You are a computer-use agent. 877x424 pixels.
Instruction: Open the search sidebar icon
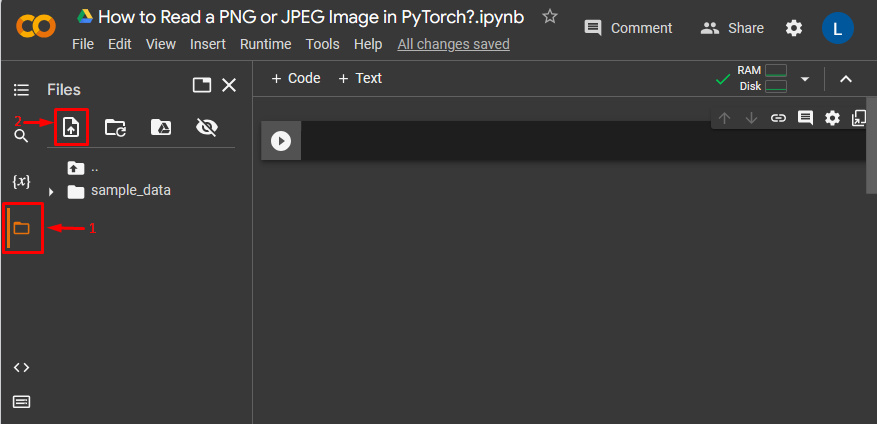pos(21,136)
